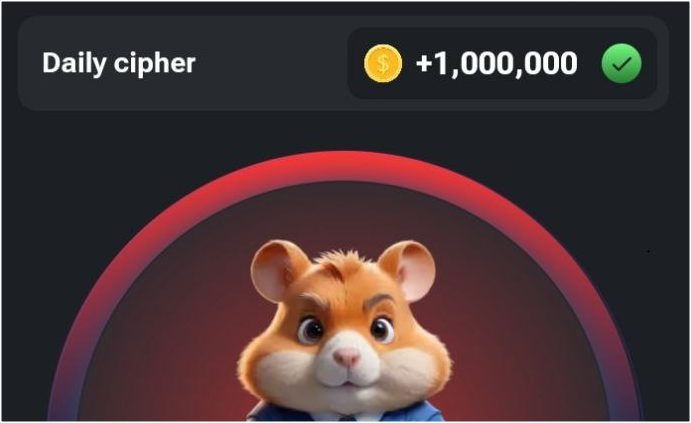Select the +1,000,000 reward amount

pos(497,63)
